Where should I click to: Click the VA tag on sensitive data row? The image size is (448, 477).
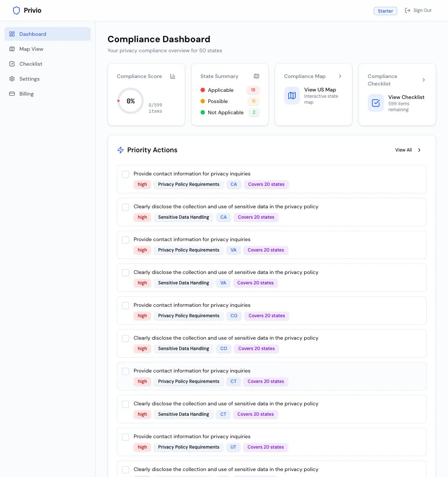[x=223, y=283]
